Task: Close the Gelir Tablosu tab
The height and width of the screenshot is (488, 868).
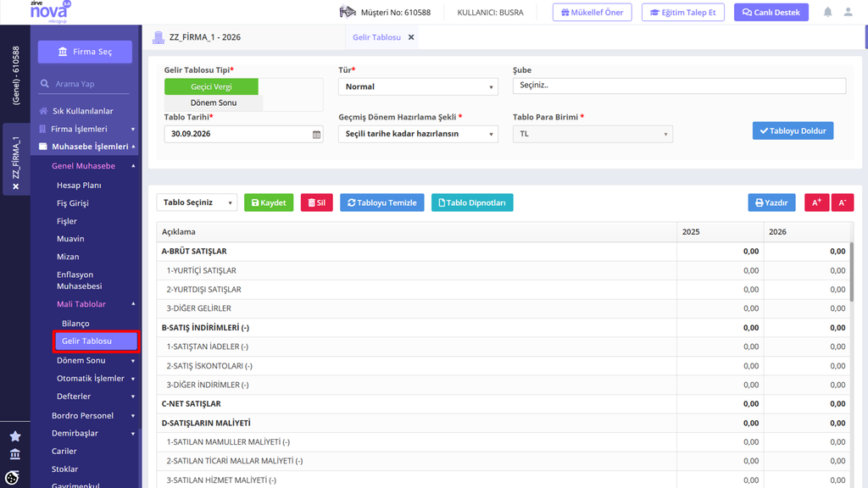Action: click(x=411, y=37)
